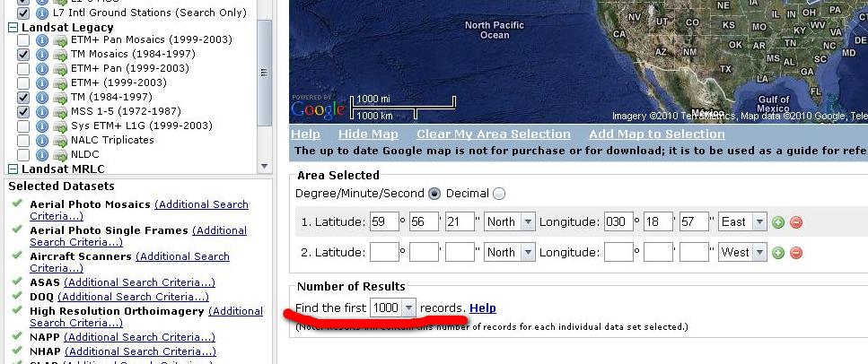Open the number of records dropdown

(x=408, y=308)
